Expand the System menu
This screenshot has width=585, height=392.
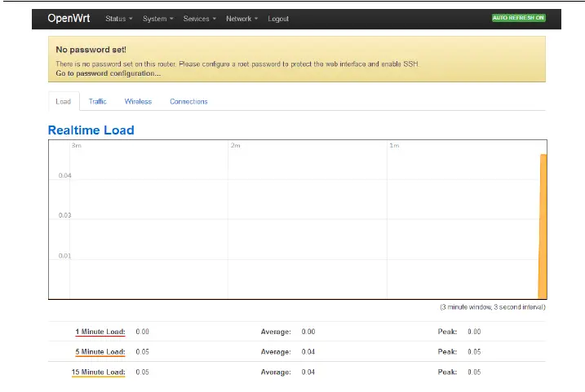tap(157, 19)
